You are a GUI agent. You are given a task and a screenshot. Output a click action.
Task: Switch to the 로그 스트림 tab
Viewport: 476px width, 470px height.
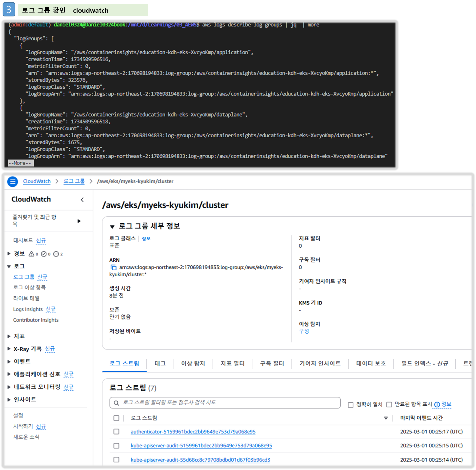124,363
